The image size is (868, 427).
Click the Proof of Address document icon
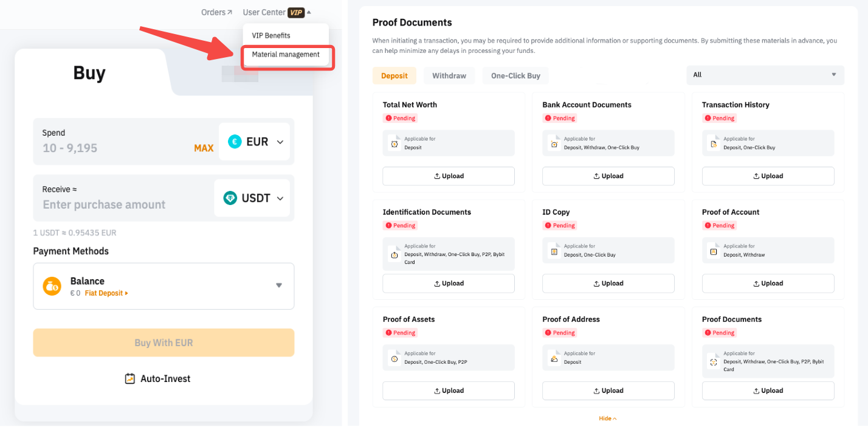pyautogui.click(x=554, y=358)
